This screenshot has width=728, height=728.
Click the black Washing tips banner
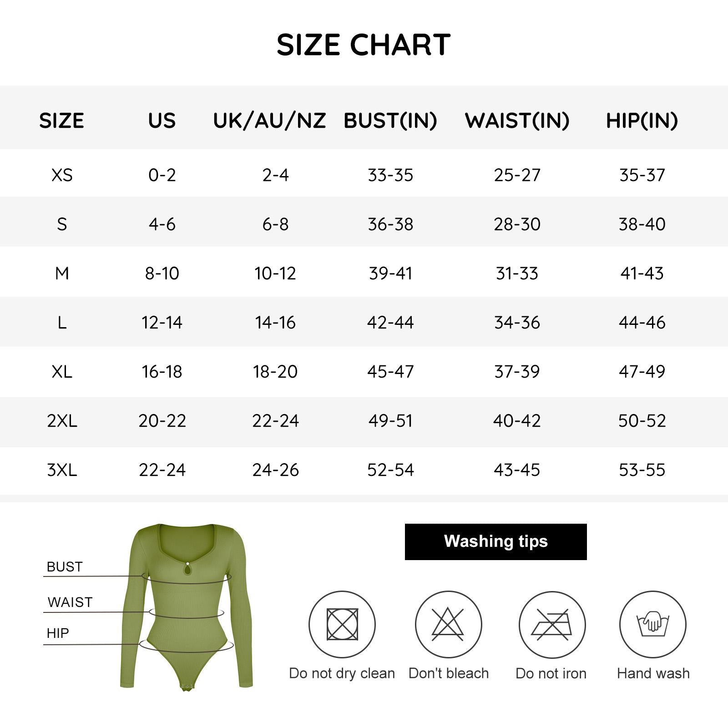pyautogui.click(x=495, y=541)
